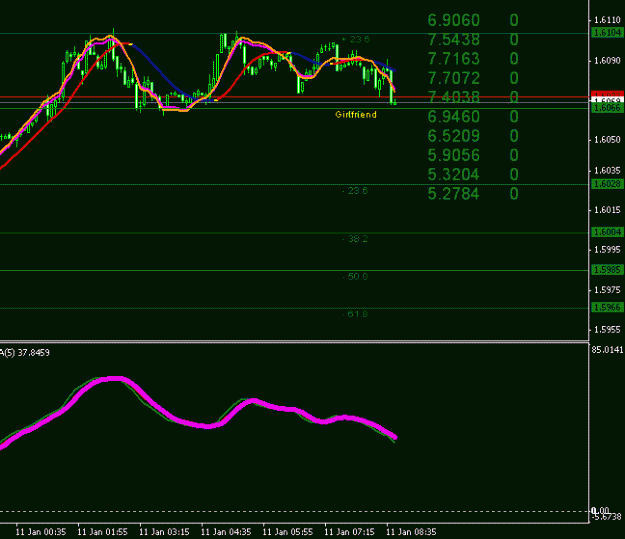Viewport: 625px width, 539px height.
Task: Click the 38.2 Fibonacci level label
Action: (x=355, y=239)
